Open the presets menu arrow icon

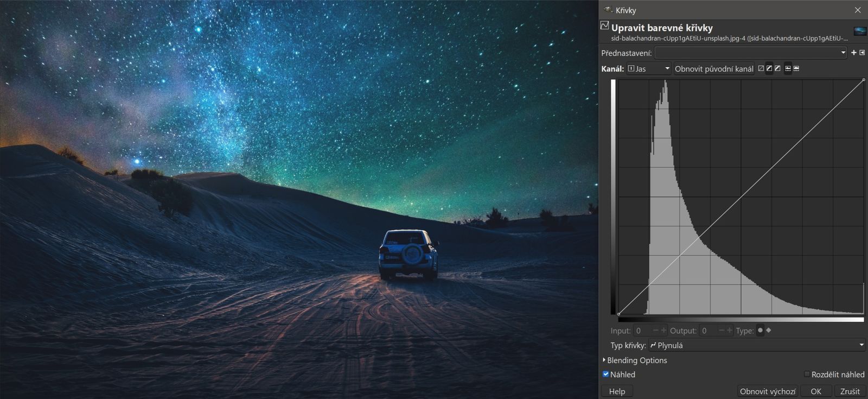[862, 53]
